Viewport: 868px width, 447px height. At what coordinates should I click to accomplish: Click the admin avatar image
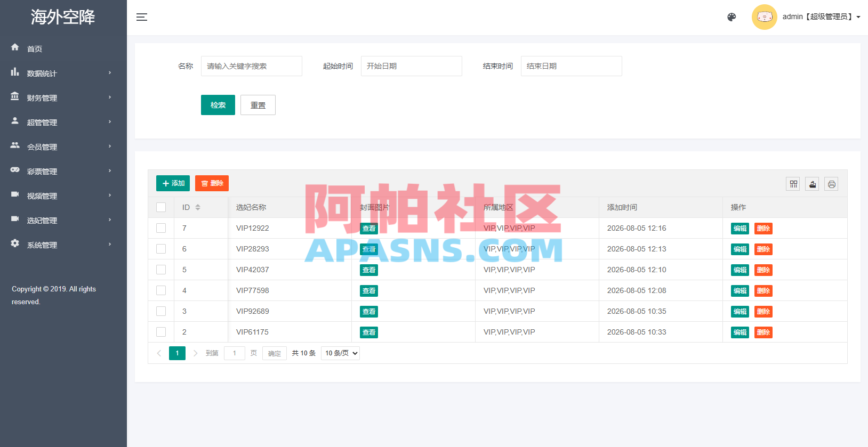pos(764,17)
